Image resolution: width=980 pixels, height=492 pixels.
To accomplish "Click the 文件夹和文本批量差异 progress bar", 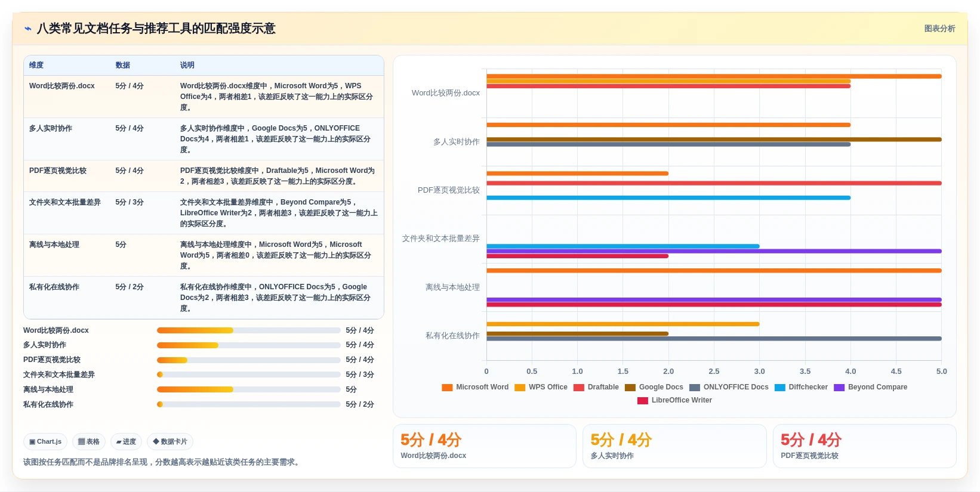I will point(249,375).
